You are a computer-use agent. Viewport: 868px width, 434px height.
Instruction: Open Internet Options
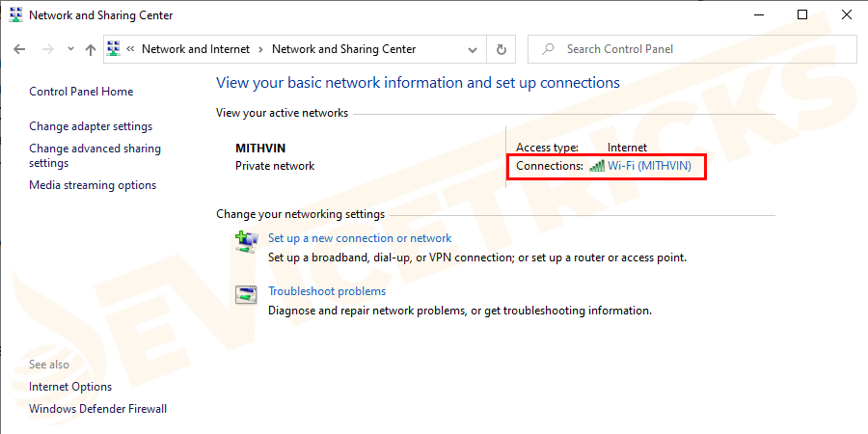click(70, 387)
